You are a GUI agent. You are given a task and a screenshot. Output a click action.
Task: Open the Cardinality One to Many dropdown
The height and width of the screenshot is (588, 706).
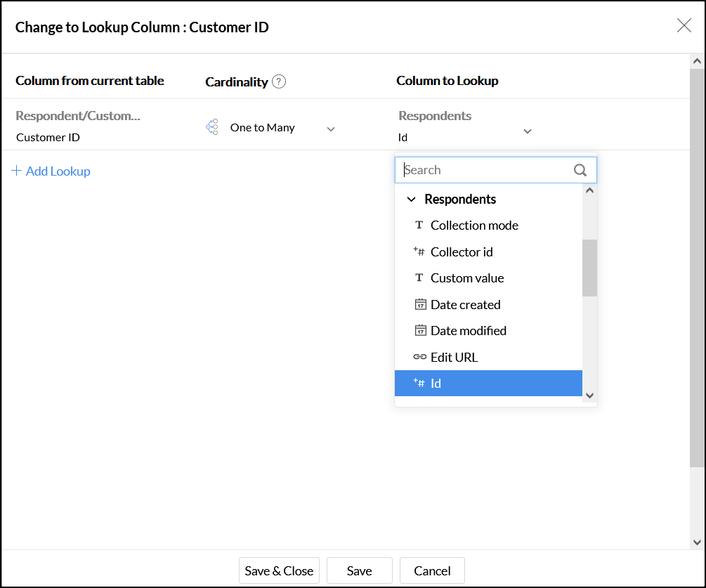coord(331,129)
